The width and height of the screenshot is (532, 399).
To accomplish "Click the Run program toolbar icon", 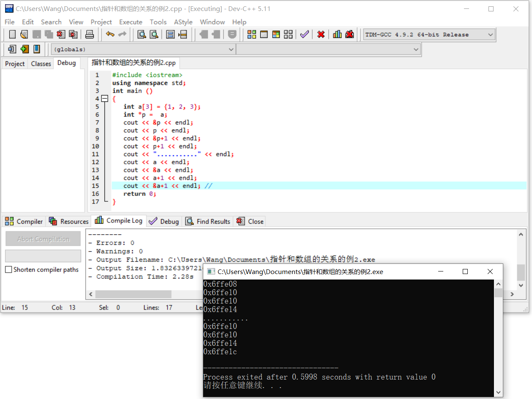I will (264, 35).
